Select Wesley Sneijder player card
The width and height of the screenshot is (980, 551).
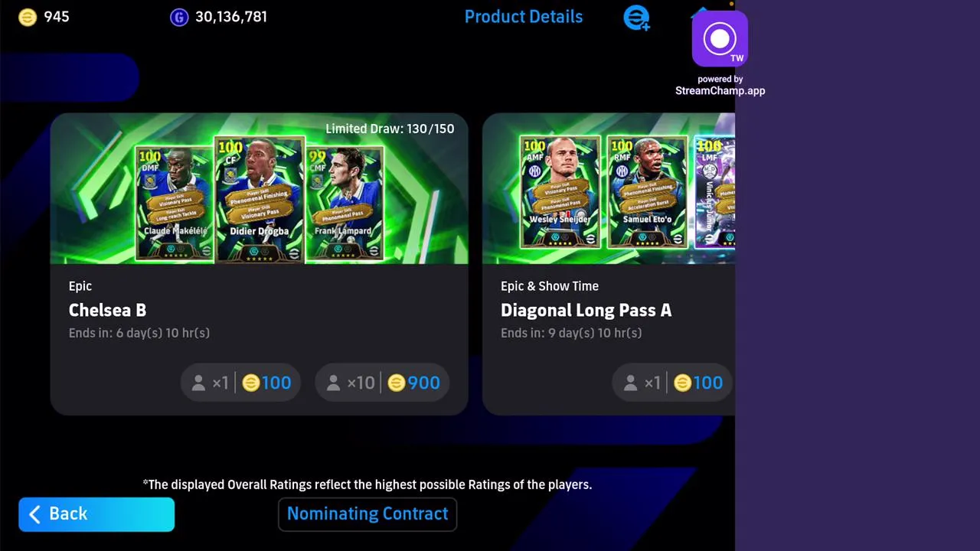(x=560, y=192)
